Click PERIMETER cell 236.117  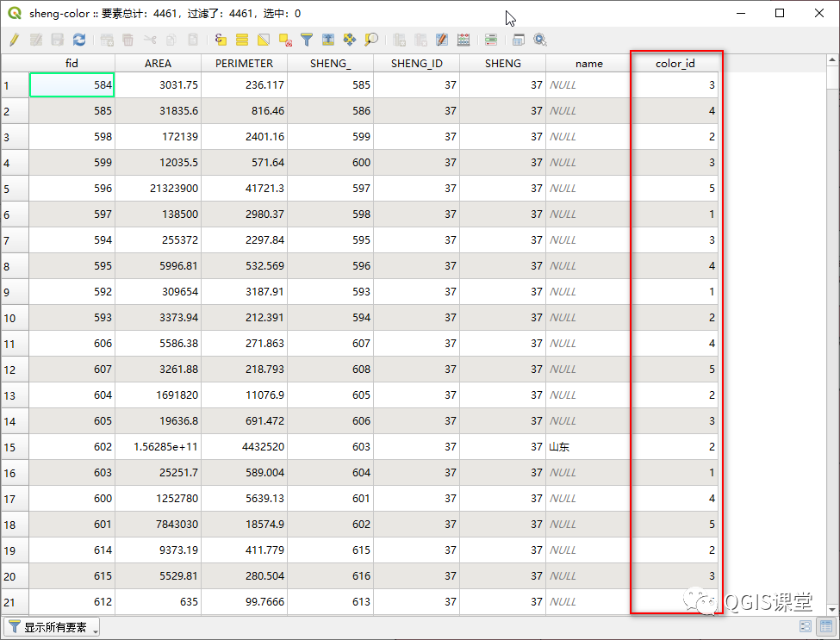pyautogui.click(x=245, y=85)
